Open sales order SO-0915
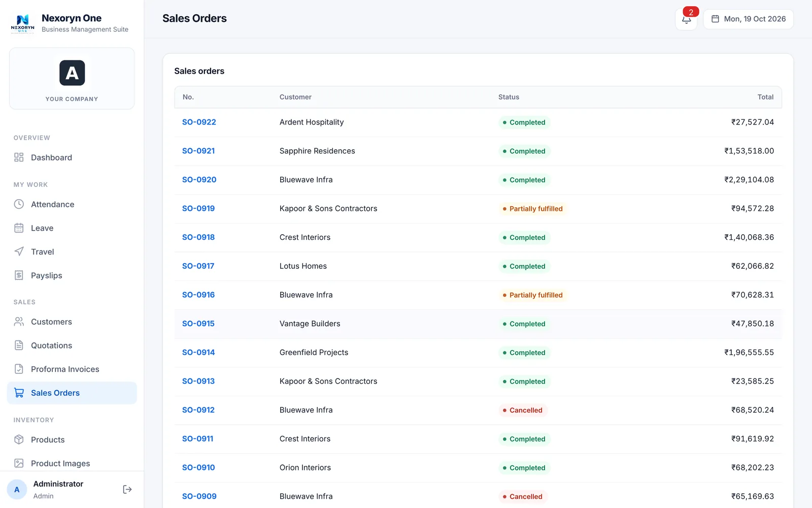 (198, 324)
